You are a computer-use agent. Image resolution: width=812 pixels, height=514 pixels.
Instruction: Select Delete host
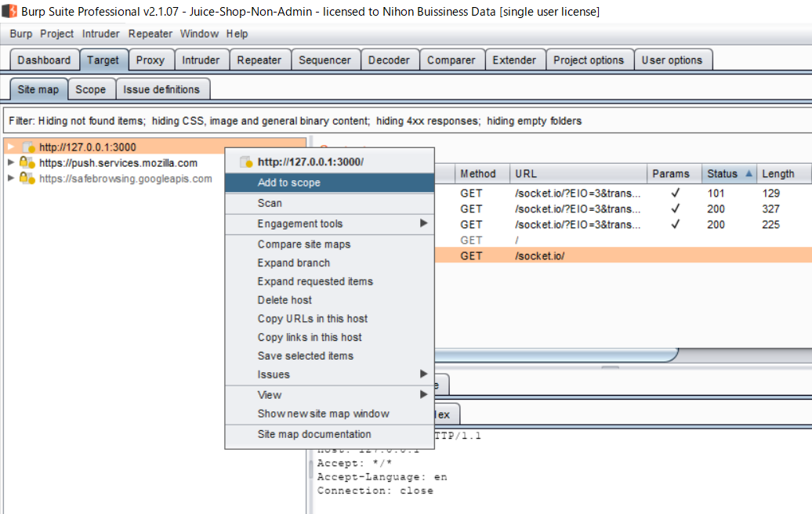329,300
